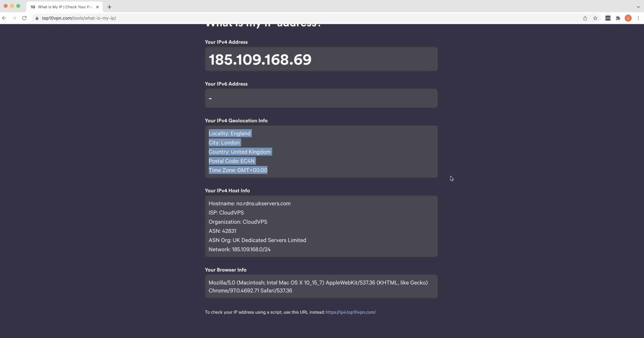
Task: Click the highlighted Country: United Kingdom text
Action: pyautogui.click(x=239, y=152)
